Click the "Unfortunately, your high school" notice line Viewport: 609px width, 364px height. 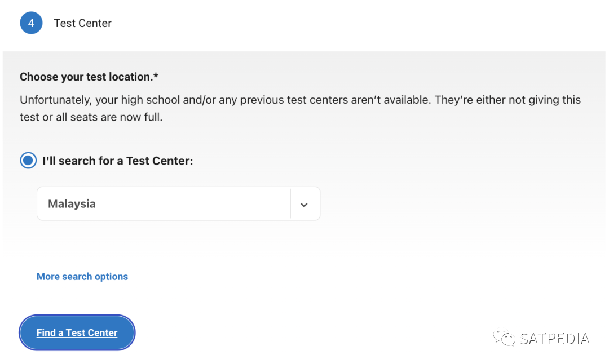[300, 100]
